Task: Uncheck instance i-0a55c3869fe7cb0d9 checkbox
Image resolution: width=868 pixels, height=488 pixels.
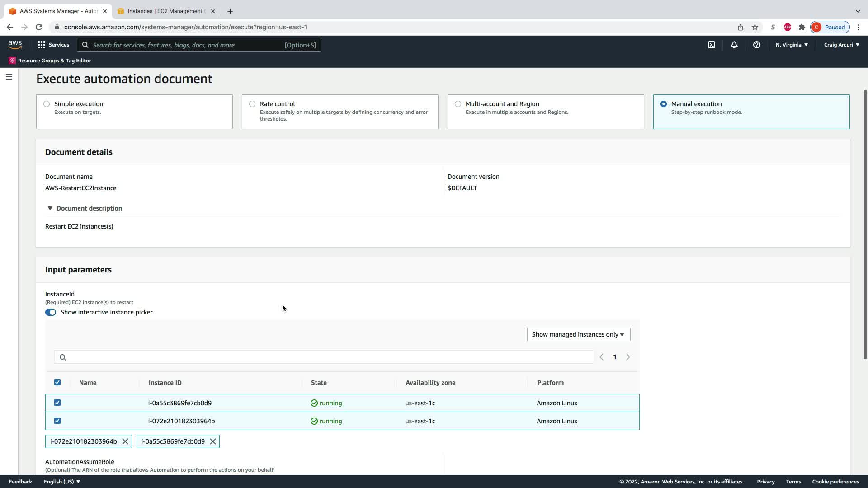Action: (x=57, y=403)
